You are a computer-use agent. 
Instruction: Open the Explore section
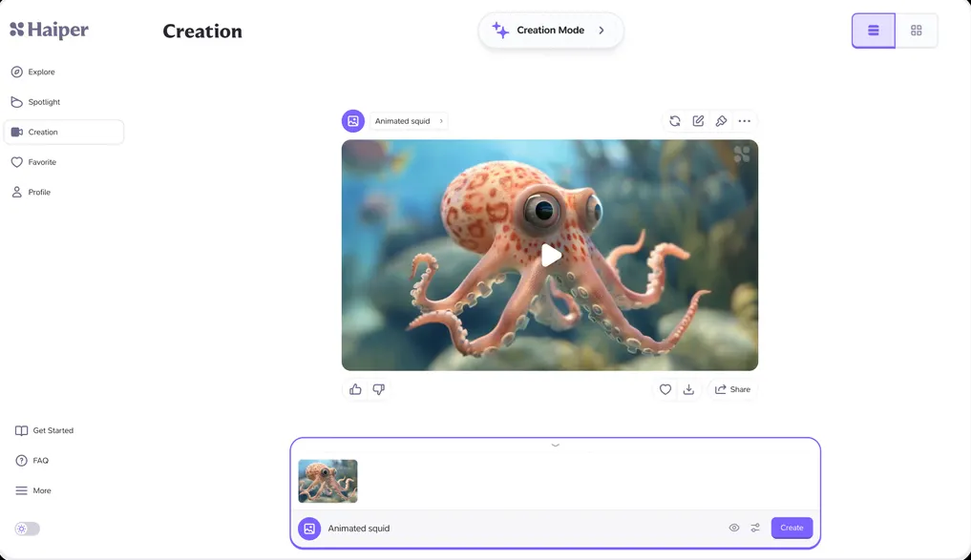pos(39,72)
